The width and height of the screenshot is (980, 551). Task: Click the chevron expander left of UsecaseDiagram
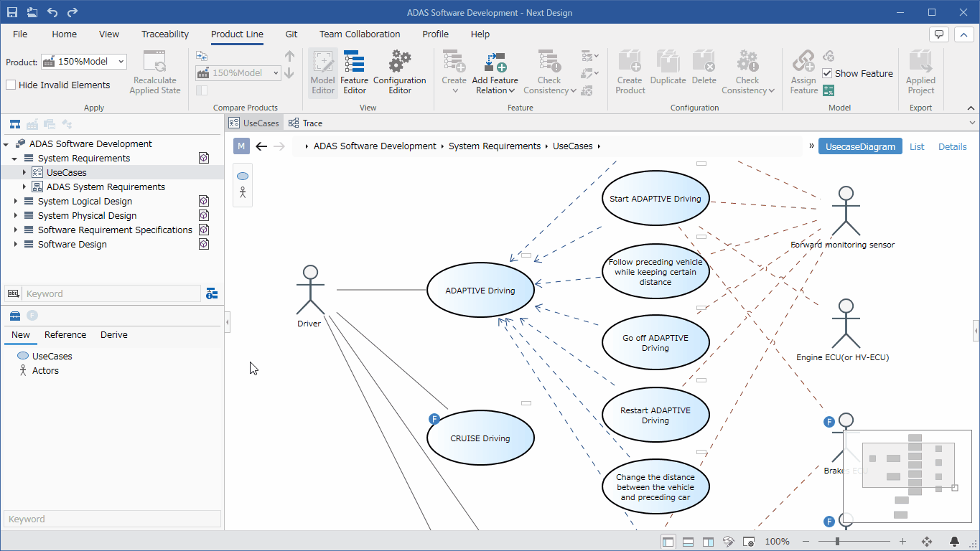pyautogui.click(x=811, y=146)
